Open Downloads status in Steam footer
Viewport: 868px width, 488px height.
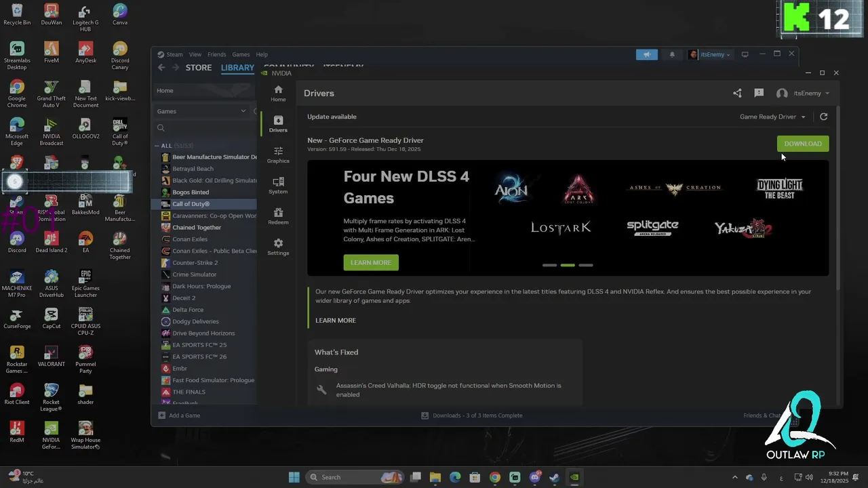472,415
